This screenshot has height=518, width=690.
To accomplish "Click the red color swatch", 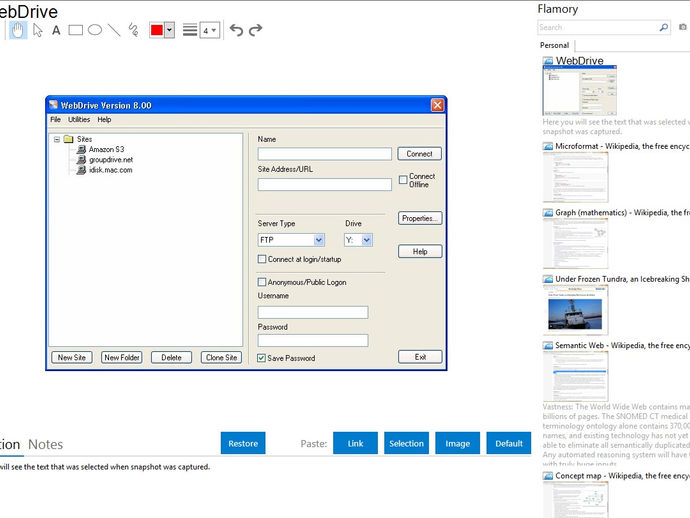I will (x=157, y=30).
